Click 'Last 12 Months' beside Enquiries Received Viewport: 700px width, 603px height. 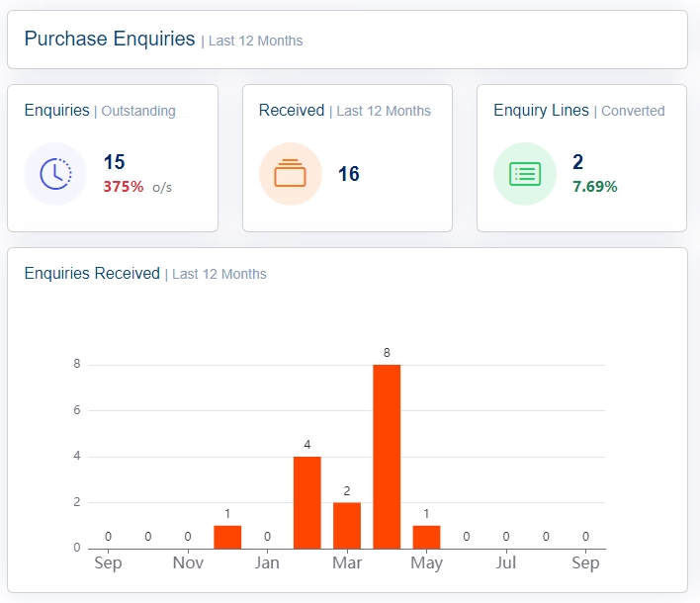pos(219,274)
